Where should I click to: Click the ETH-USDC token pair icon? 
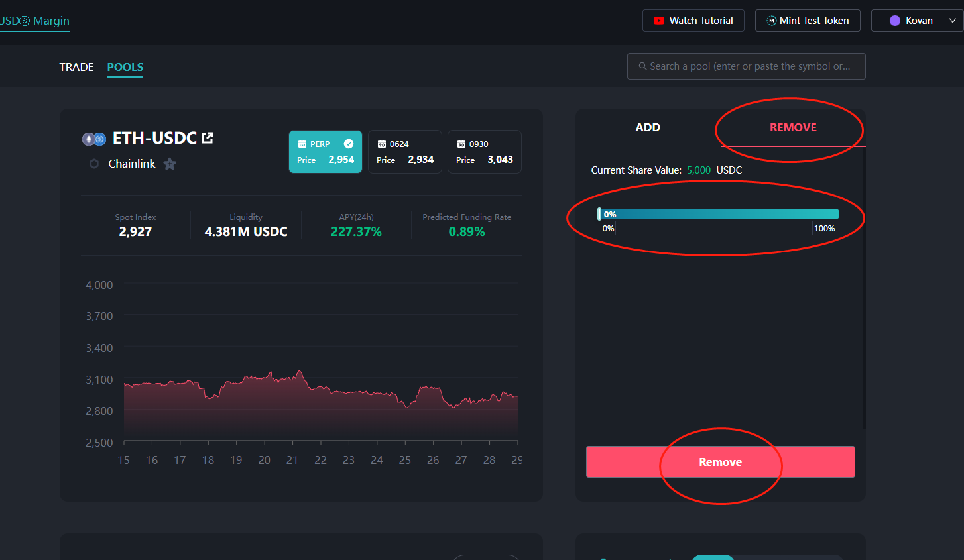coord(93,139)
